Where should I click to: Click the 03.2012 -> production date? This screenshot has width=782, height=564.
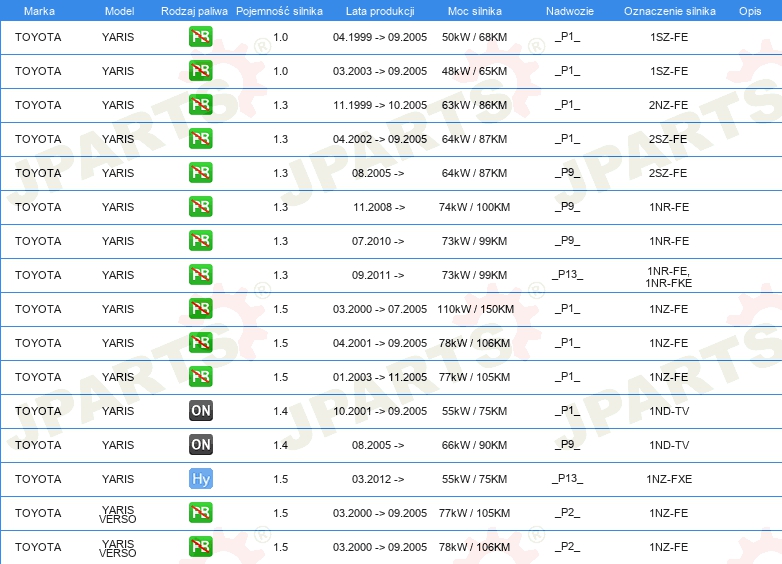[x=378, y=479]
